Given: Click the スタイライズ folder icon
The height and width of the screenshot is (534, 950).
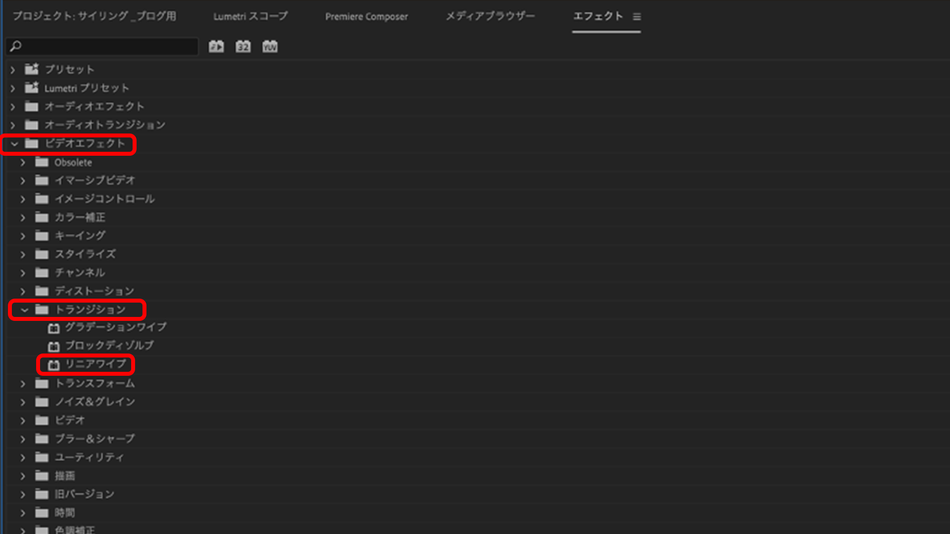Looking at the screenshot, I should coord(41,254).
